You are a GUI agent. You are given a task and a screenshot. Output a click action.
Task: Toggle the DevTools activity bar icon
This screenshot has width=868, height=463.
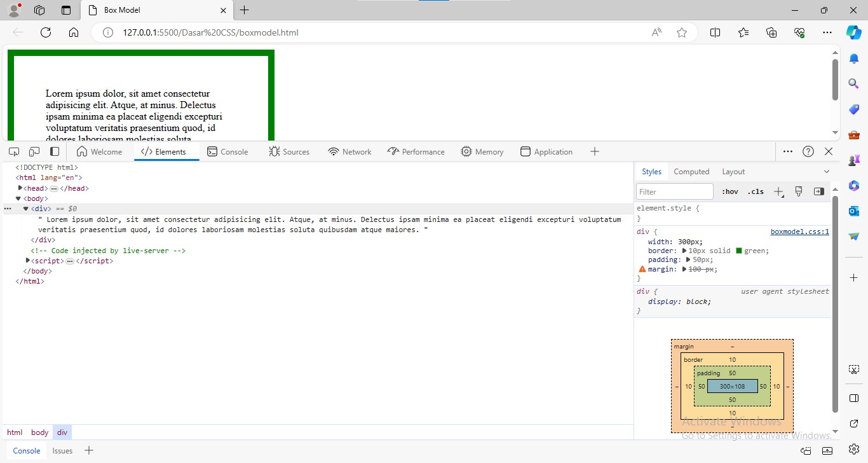coord(55,151)
